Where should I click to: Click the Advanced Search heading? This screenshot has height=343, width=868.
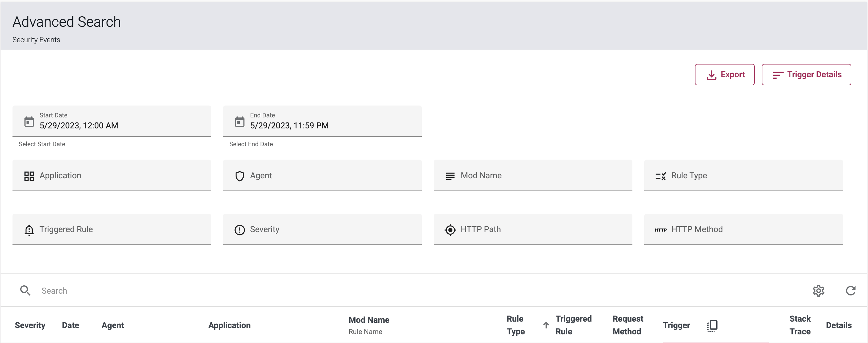coord(67,21)
